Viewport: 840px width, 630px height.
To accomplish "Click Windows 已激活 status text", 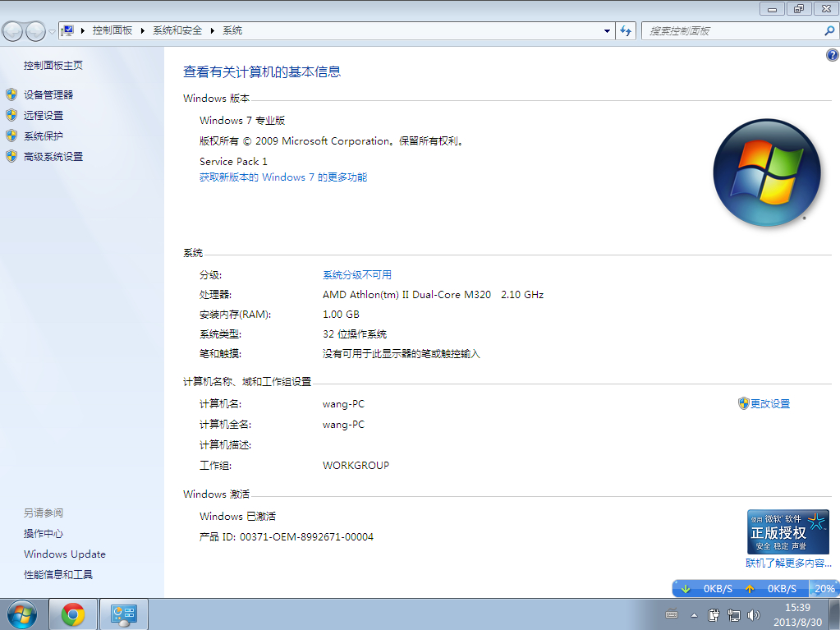I will [x=237, y=517].
